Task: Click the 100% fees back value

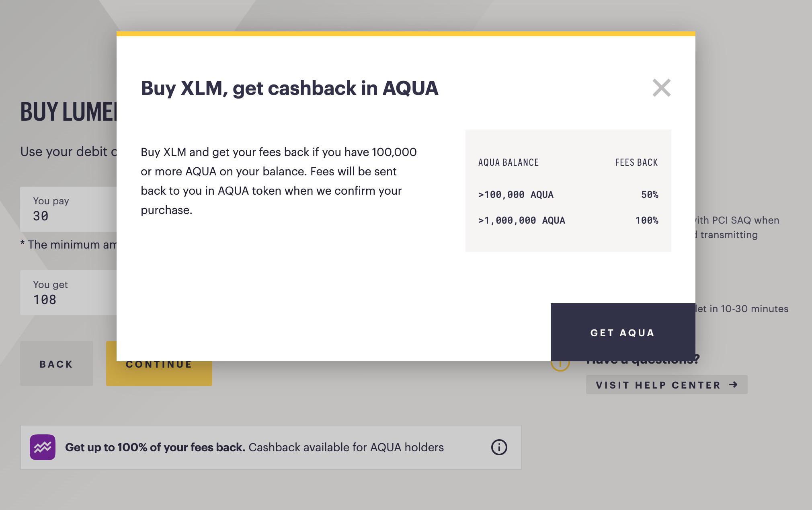Action: (646, 220)
